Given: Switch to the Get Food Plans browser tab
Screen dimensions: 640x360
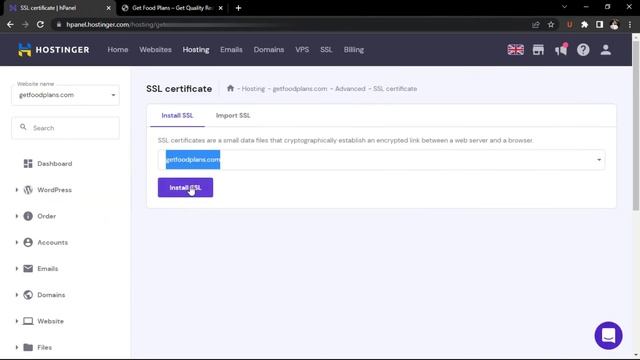Looking at the screenshot, I should click(173, 8).
